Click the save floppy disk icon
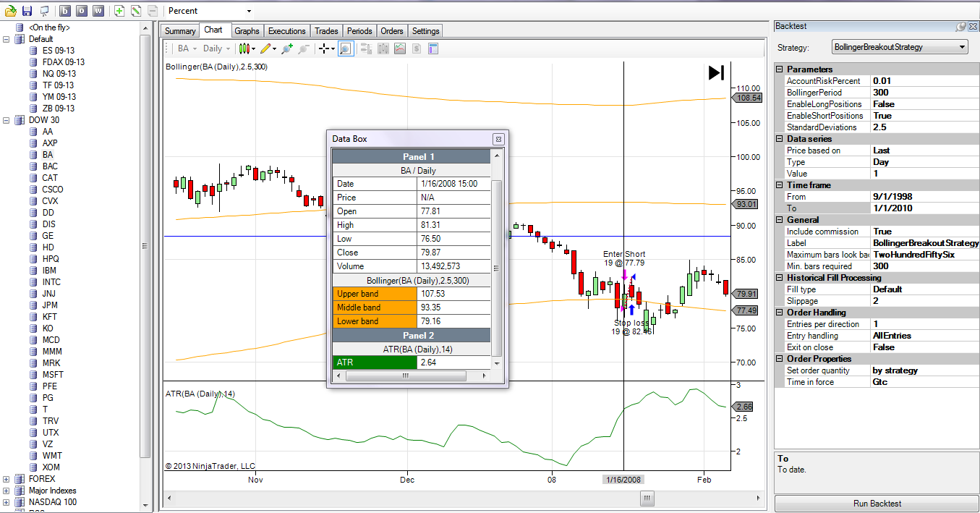Image resolution: width=980 pixels, height=513 pixels. [27, 11]
